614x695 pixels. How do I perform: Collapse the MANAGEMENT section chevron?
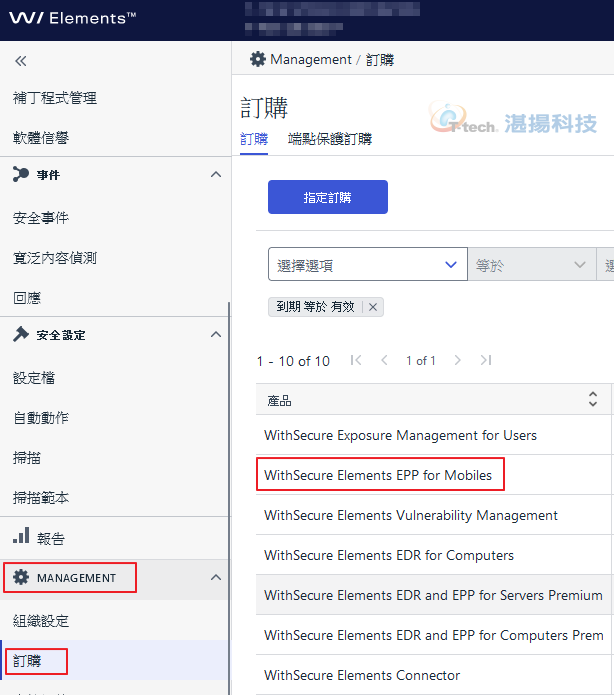(216, 577)
